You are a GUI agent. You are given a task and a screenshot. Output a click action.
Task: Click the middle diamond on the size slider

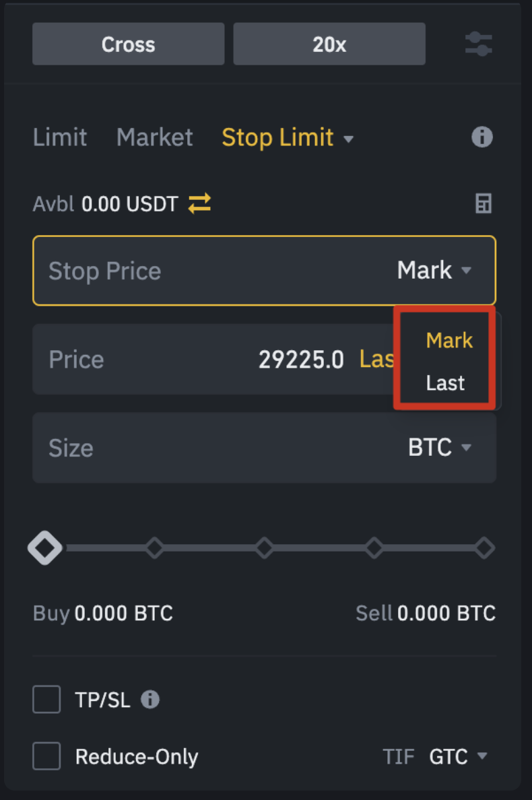[264, 548]
